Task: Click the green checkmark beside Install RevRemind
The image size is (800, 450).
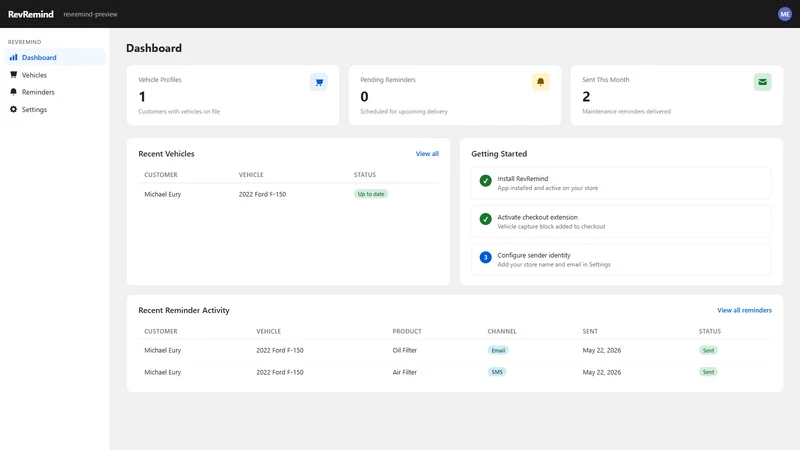Action: 486,181
